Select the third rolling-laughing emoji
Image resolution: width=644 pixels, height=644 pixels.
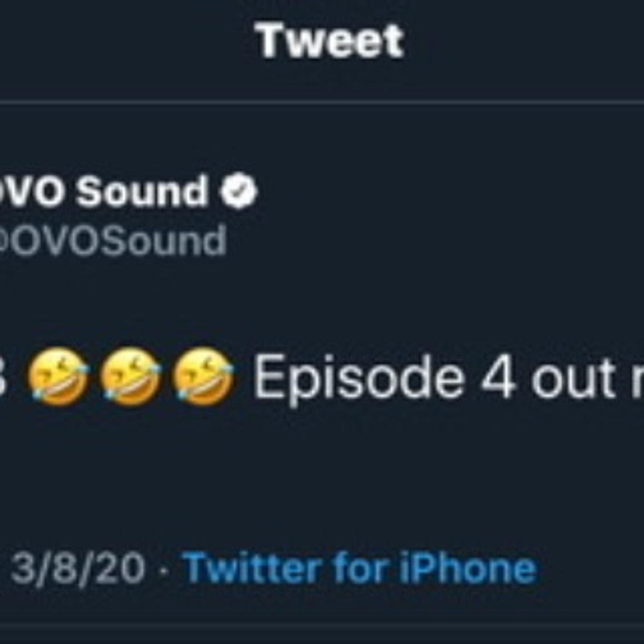click(x=203, y=377)
